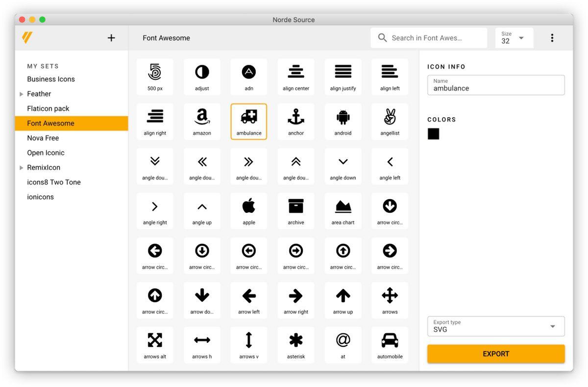The height and width of the screenshot is (387, 588).
Task: Open the Business Icons set
Action: [51, 79]
